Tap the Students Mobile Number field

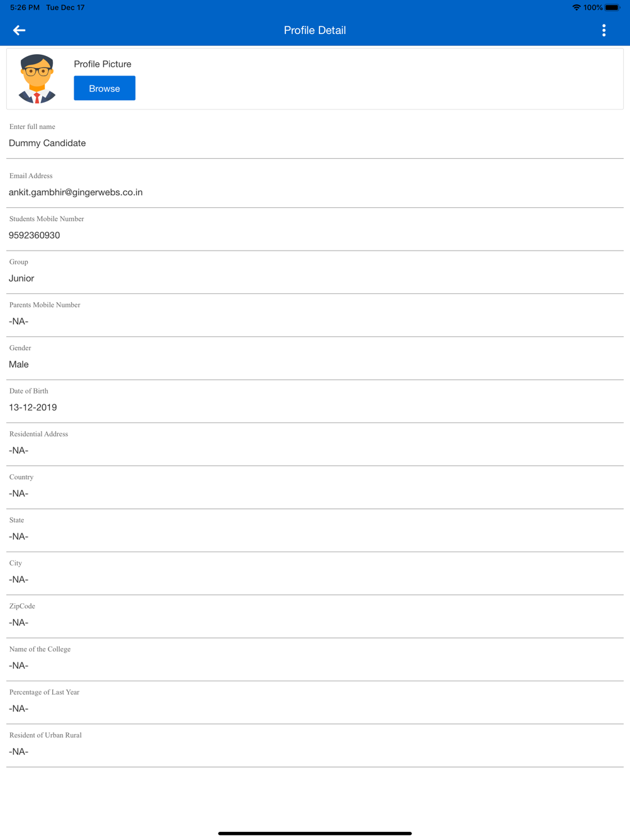click(x=314, y=236)
